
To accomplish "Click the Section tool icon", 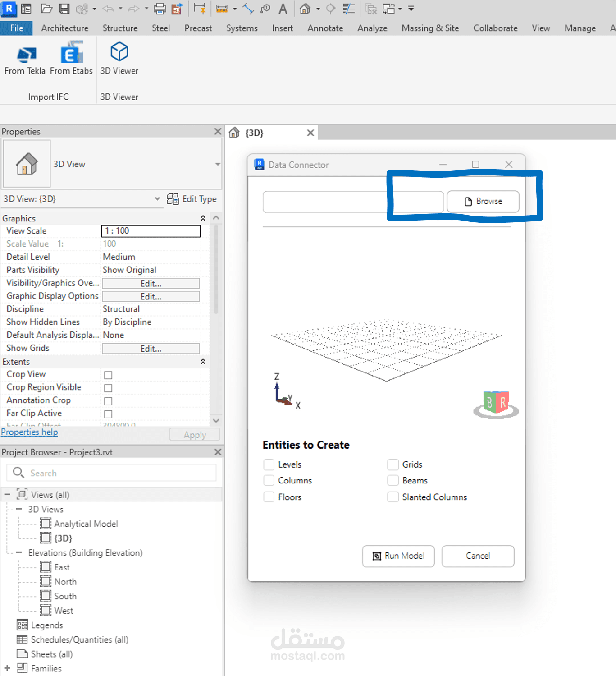I will tap(331, 8).
